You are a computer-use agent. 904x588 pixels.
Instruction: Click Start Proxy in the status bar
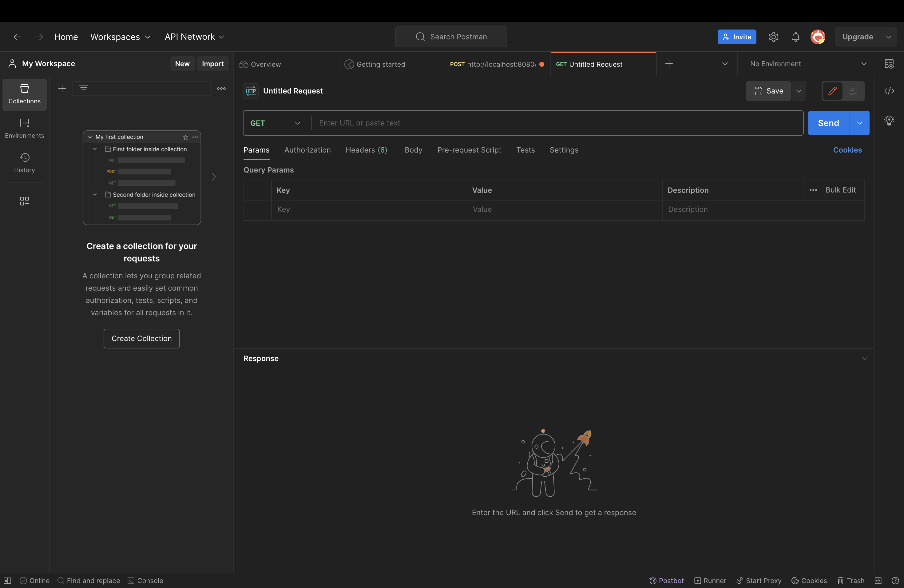pyautogui.click(x=759, y=580)
